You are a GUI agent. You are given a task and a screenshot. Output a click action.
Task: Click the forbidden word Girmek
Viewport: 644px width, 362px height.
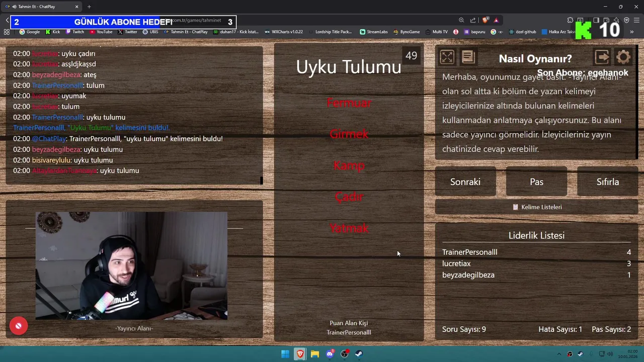pyautogui.click(x=349, y=134)
